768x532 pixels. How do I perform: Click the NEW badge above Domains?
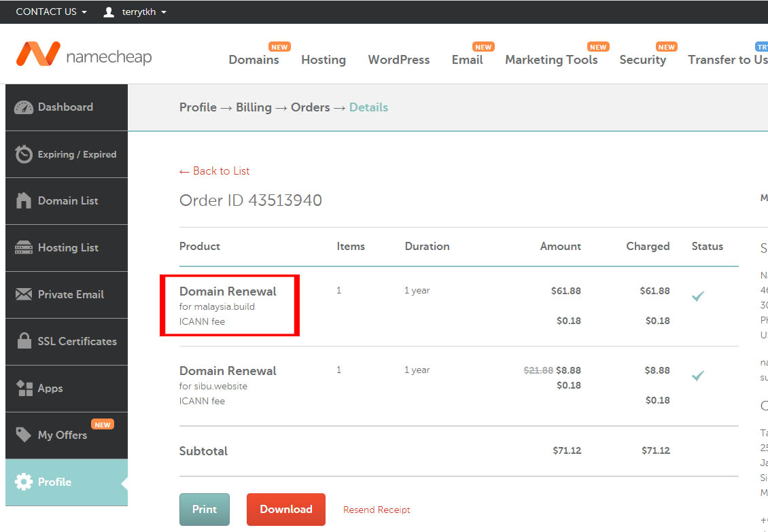279,47
